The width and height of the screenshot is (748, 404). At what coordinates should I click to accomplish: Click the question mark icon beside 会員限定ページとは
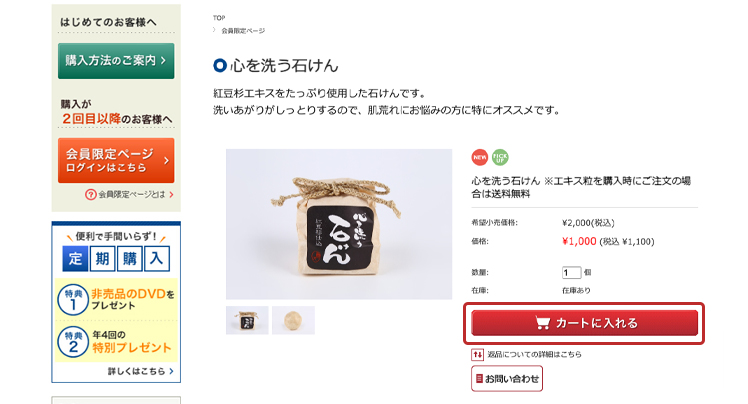click(x=90, y=194)
